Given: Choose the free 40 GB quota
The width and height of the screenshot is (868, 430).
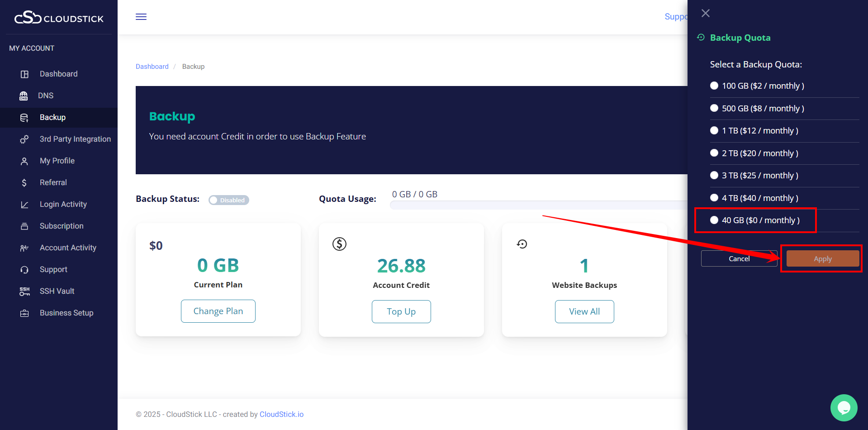Looking at the screenshot, I should [714, 220].
